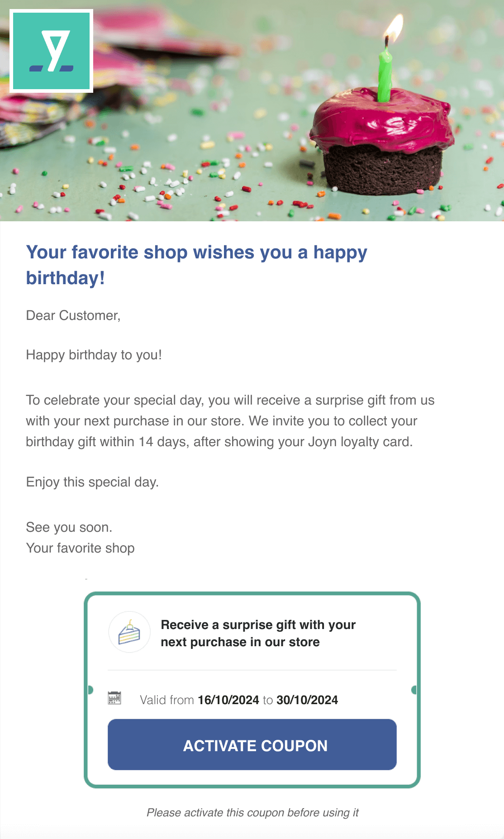This screenshot has width=504, height=839.
Task: Click the end date 30/10/2024
Action: (307, 700)
